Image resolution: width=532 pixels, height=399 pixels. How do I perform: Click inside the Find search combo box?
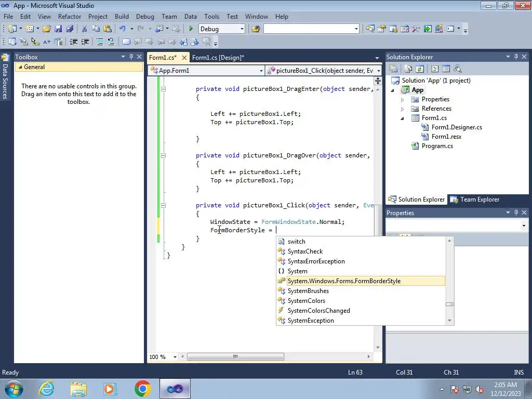309,29
